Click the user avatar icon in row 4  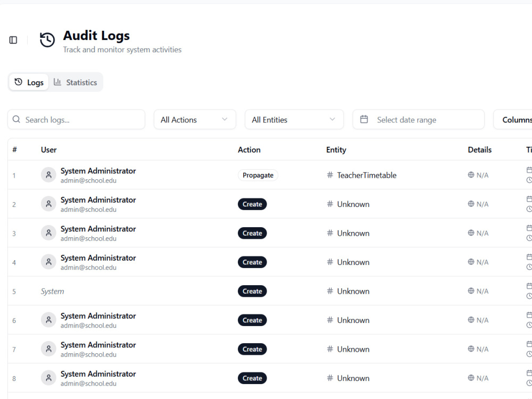(48, 262)
